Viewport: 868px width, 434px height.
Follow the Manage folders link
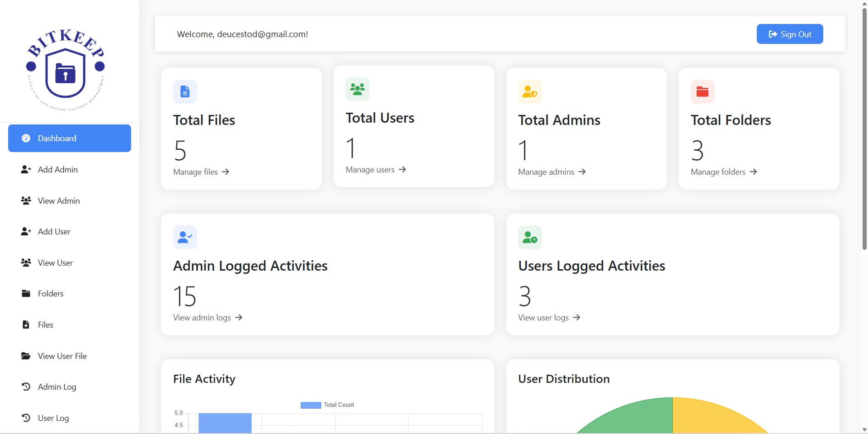tap(723, 172)
